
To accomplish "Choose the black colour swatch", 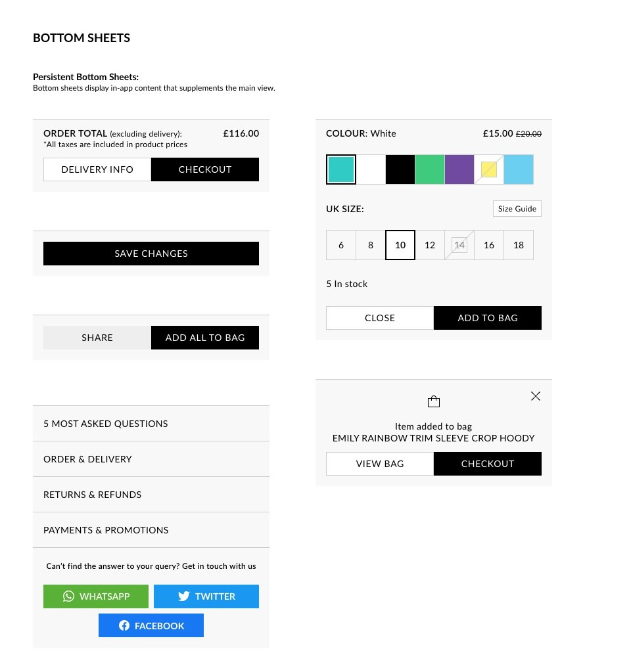I will 400,169.
